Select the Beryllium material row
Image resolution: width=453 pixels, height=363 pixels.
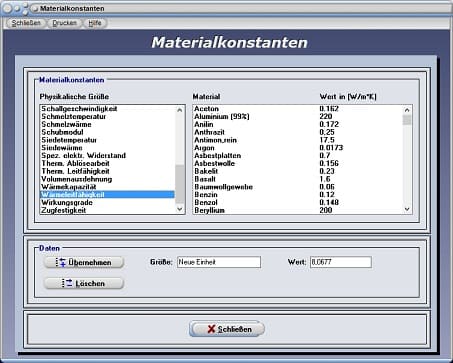[x=298, y=210]
